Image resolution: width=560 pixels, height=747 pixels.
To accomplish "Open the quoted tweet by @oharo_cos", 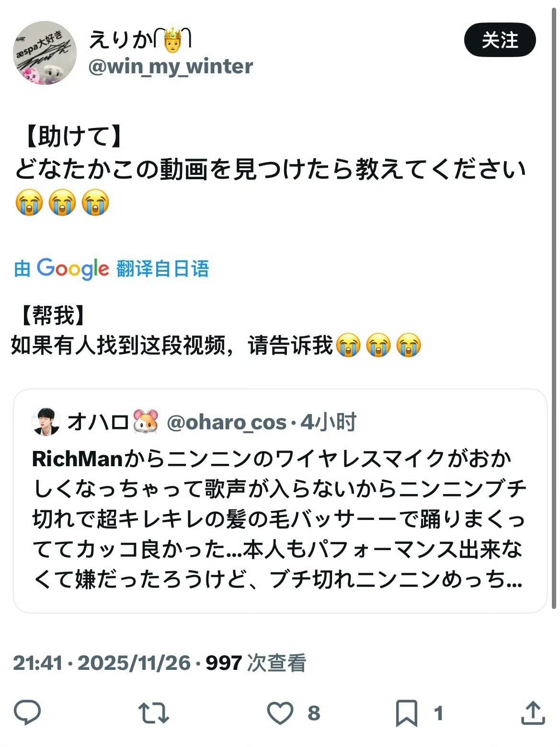I will [x=280, y=501].
